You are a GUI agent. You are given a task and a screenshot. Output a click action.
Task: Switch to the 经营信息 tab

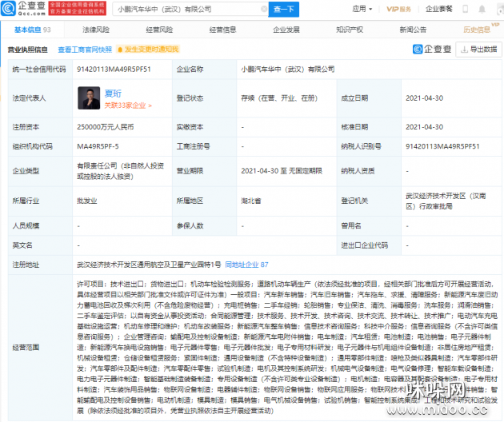click(222, 30)
